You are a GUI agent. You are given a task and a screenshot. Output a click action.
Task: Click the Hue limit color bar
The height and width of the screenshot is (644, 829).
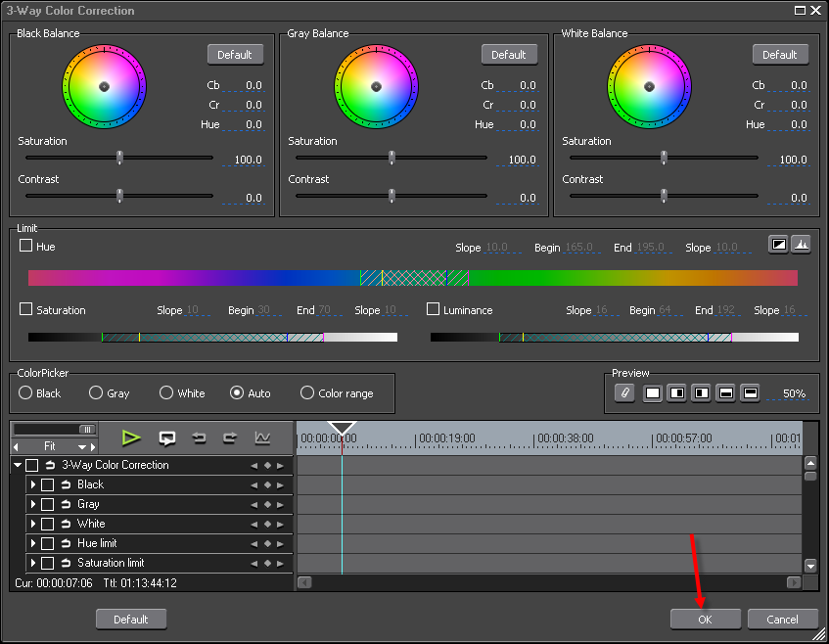pyautogui.click(x=413, y=278)
